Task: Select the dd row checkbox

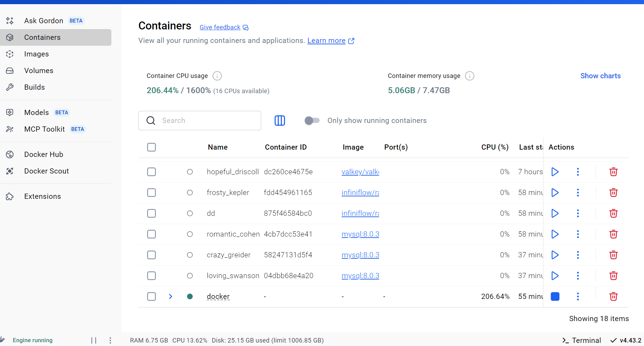Action: point(151,213)
